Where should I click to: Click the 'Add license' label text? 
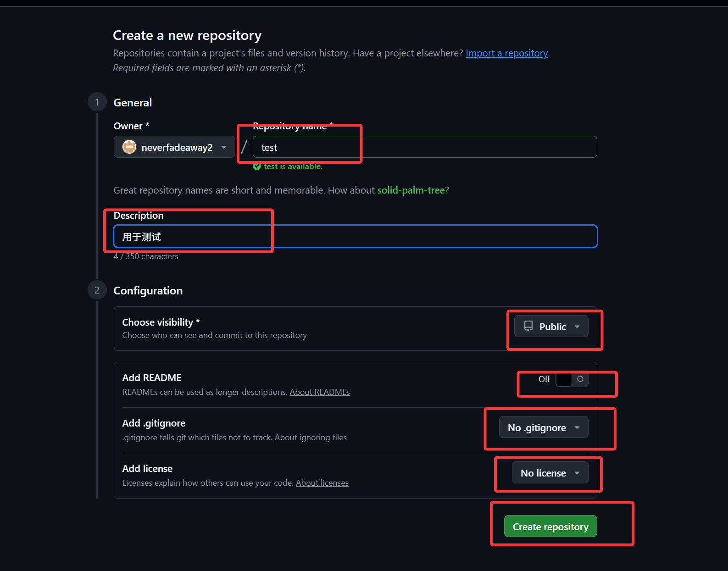pos(147,469)
